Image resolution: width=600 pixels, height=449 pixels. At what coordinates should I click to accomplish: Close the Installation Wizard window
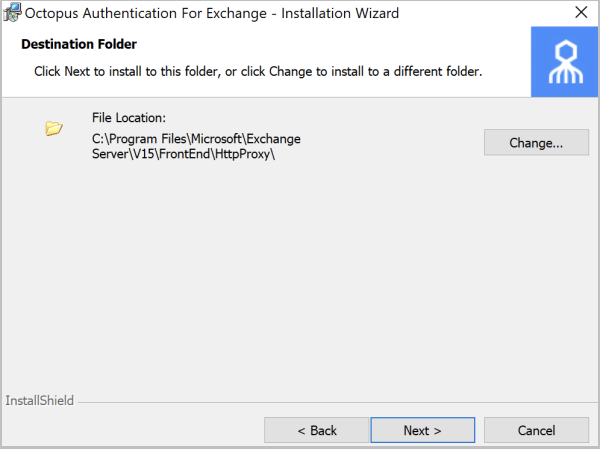pyautogui.click(x=581, y=13)
